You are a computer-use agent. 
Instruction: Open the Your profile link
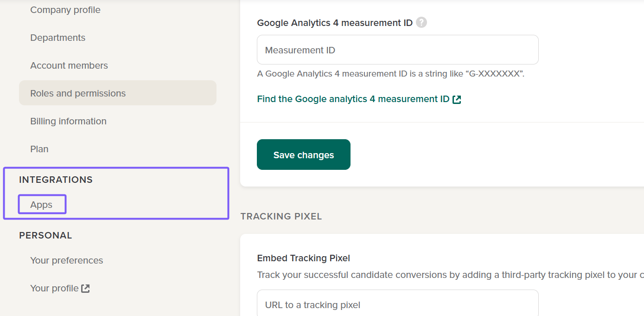click(54, 288)
